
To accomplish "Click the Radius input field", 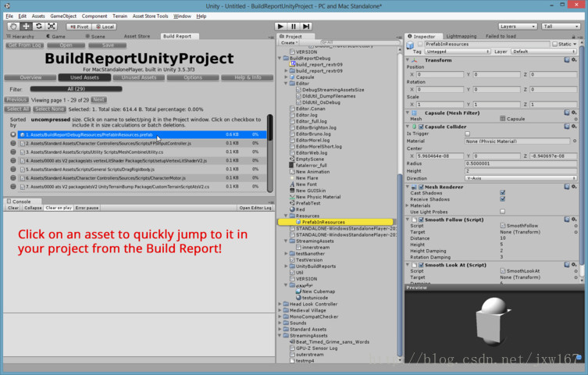I will (521, 163).
